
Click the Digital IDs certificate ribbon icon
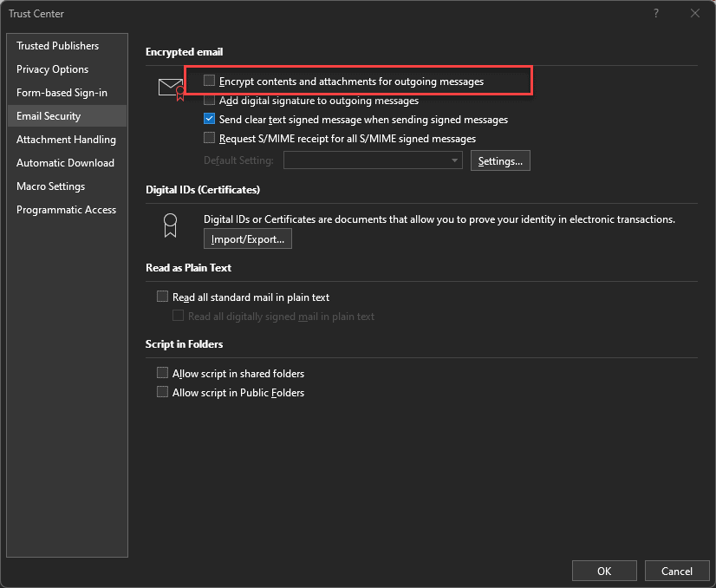(171, 225)
